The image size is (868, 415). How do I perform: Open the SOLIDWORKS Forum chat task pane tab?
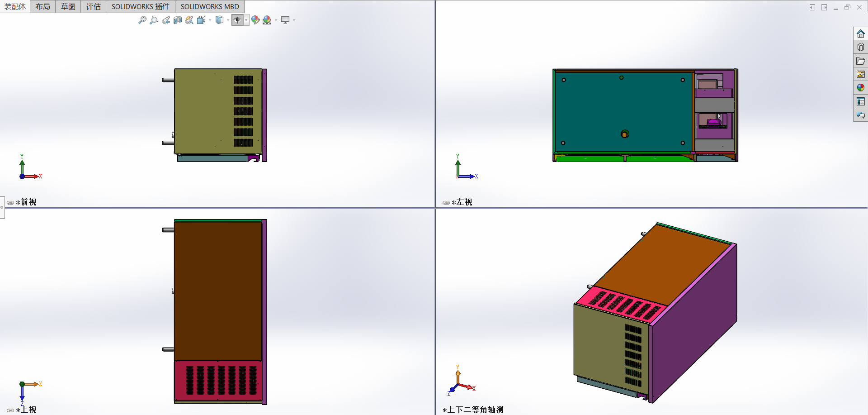click(861, 115)
